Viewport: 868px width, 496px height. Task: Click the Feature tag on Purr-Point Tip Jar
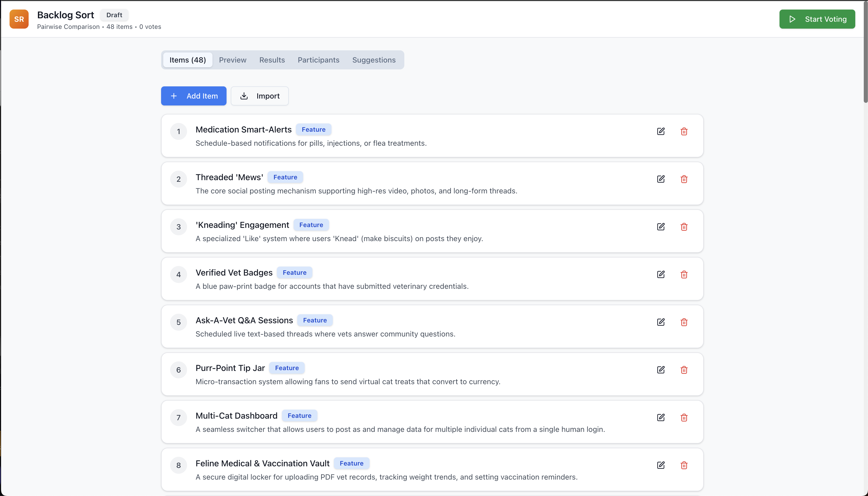287,368
